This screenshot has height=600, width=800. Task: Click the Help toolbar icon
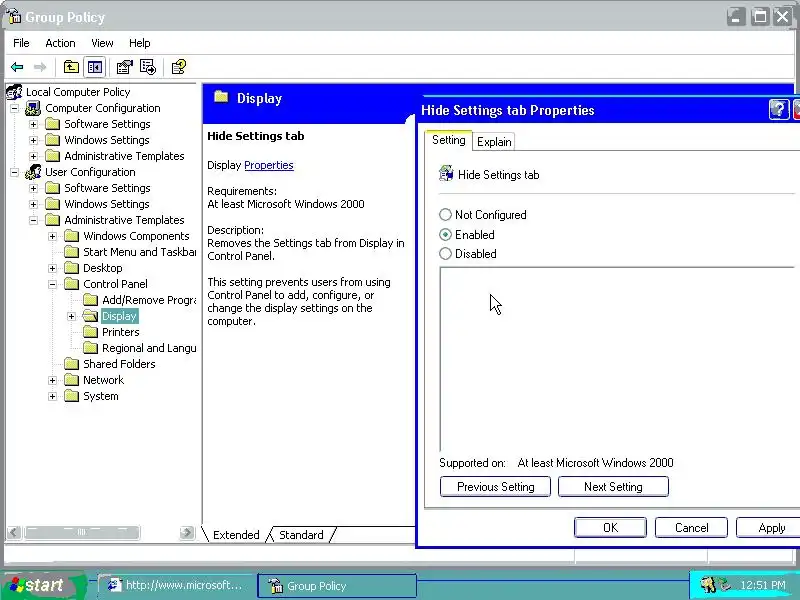pos(179,67)
